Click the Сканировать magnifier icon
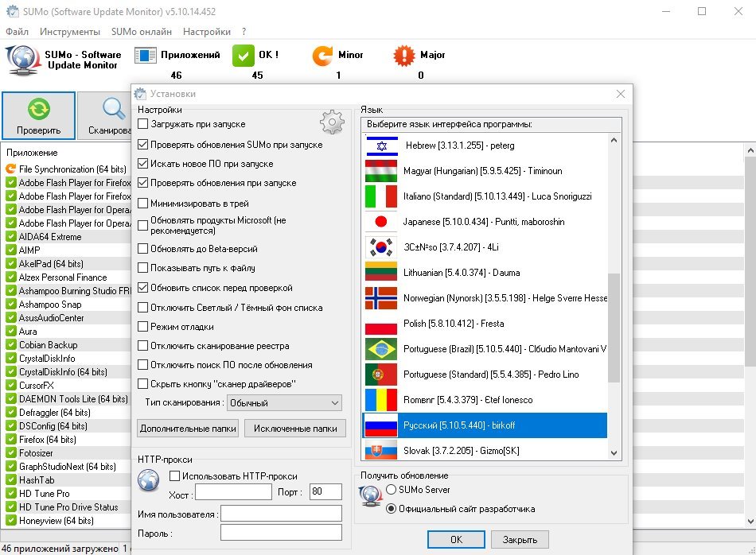This screenshot has height=555, width=756. (x=114, y=110)
